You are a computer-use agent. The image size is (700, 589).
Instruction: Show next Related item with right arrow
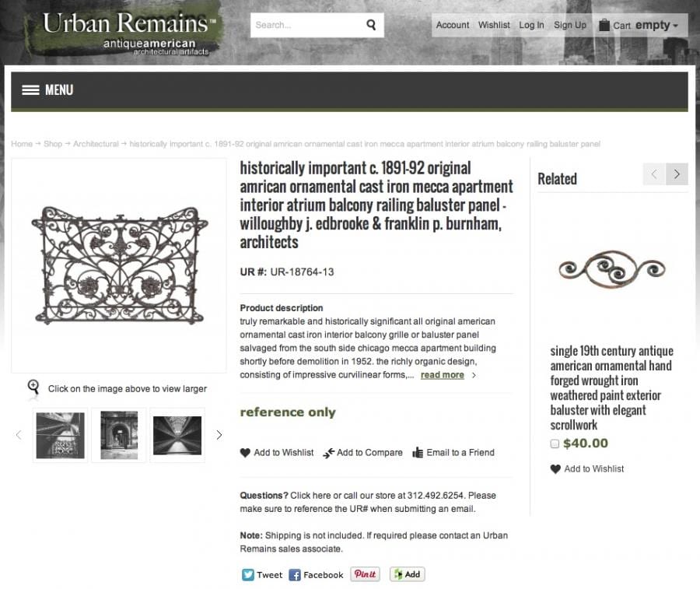click(677, 174)
